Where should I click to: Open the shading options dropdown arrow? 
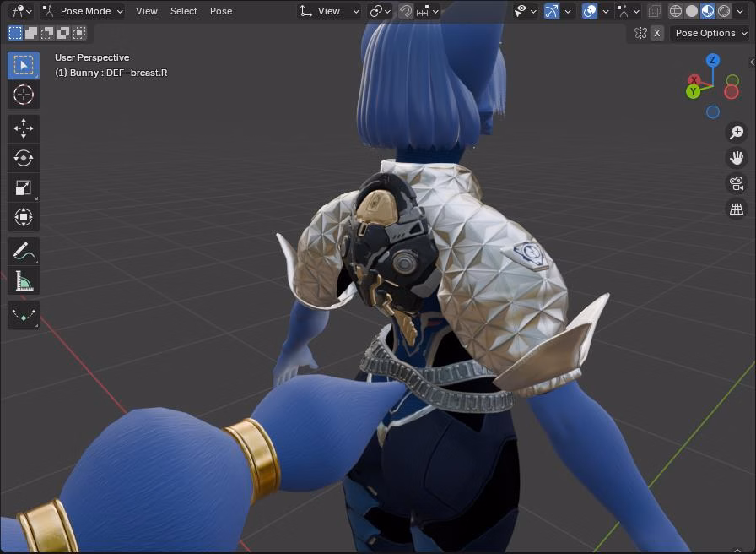click(x=740, y=11)
